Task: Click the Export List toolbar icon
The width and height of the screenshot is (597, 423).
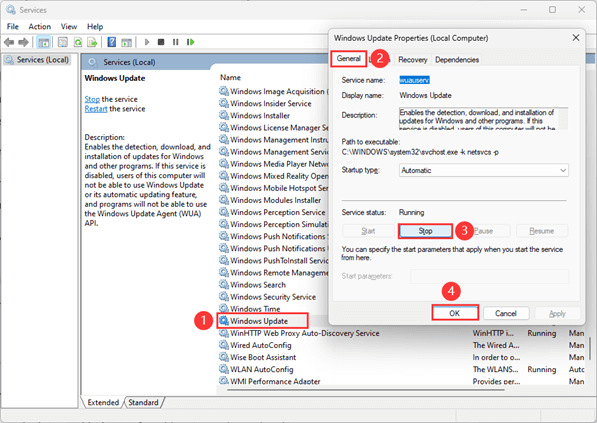Action: coord(92,42)
